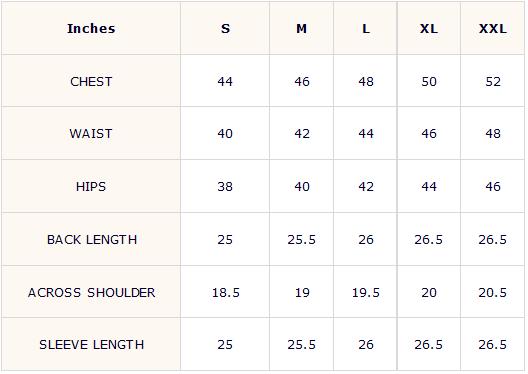Select the S size column header

pos(225,29)
